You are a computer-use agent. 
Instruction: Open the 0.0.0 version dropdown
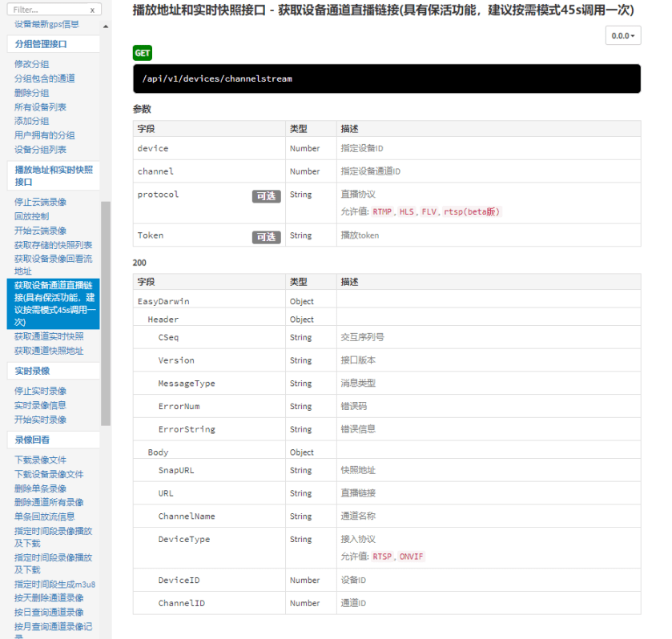click(x=623, y=36)
